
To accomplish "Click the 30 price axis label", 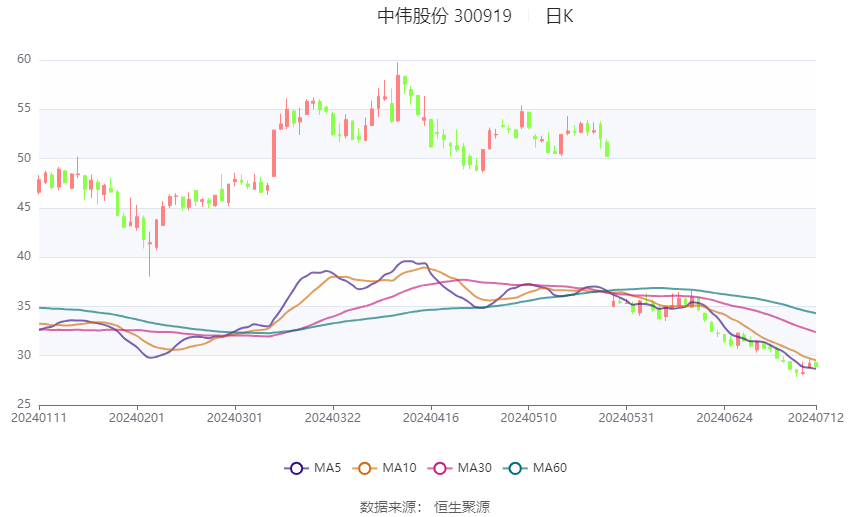I will click(24, 356).
